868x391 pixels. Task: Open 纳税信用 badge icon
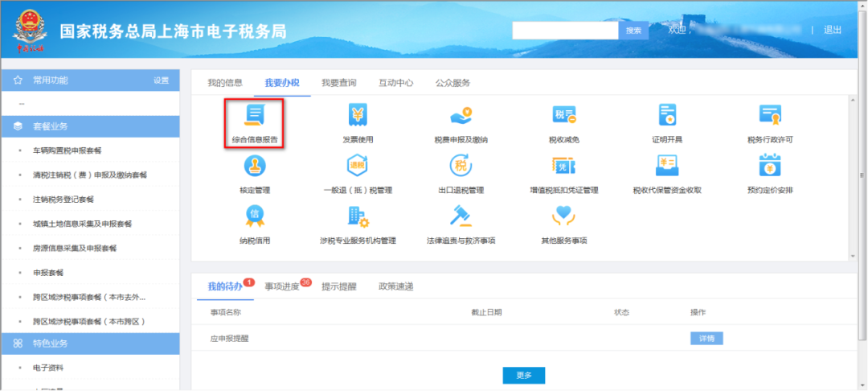(255, 216)
